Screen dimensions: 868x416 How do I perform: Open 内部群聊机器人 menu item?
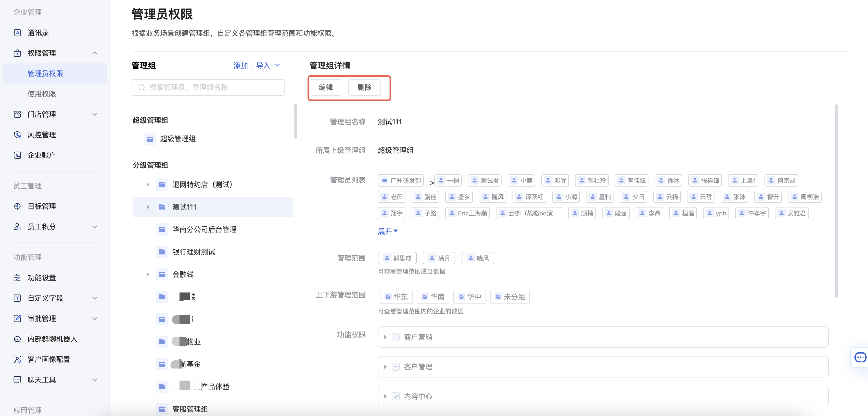(53, 339)
